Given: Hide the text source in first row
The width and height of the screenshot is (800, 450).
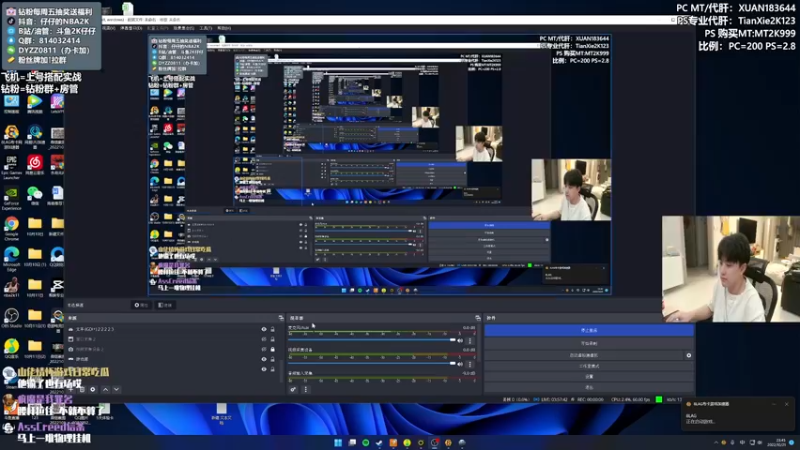Looking at the screenshot, I should (x=264, y=330).
